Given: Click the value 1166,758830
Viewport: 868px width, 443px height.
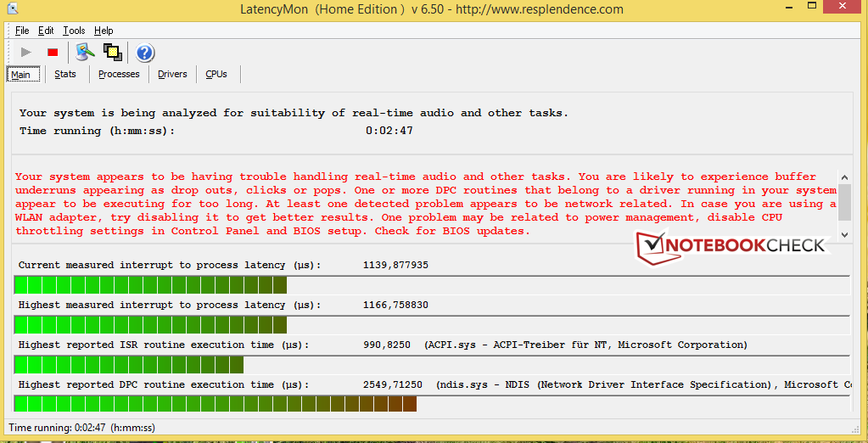Looking at the screenshot, I should tap(395, 305).
